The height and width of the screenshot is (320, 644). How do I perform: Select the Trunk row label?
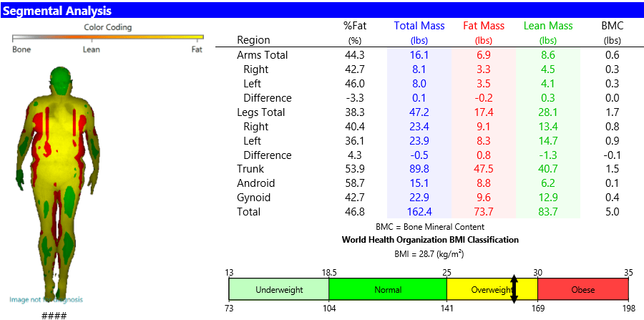coord(250,169)
